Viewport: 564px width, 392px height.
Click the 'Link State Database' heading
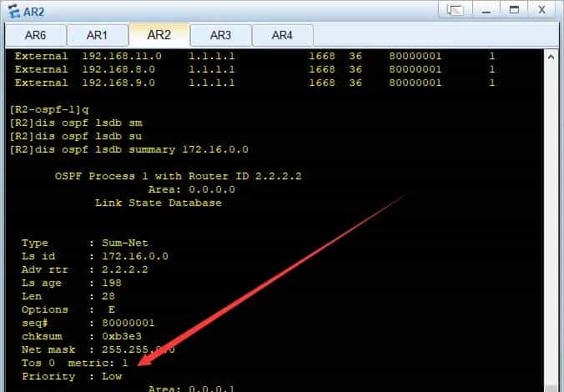(159, 203)
